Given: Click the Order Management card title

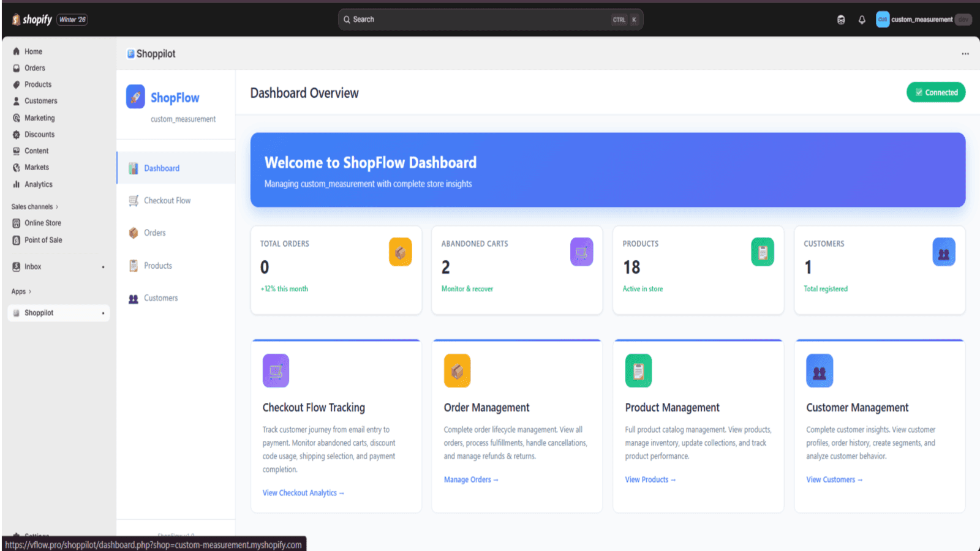Looking at the screenshot, I should pyautogui.click(x=486, y=408).
